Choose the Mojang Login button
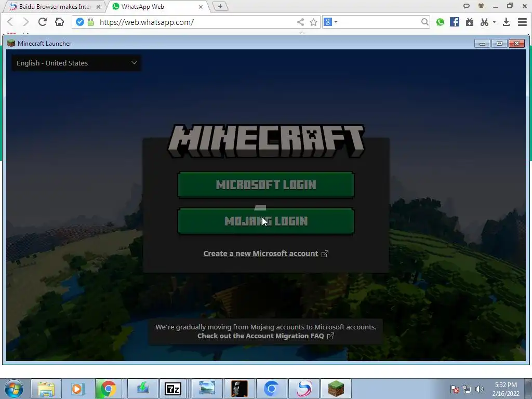The height and width of the screenshot is (399, 532). click(x=266, y=221)
